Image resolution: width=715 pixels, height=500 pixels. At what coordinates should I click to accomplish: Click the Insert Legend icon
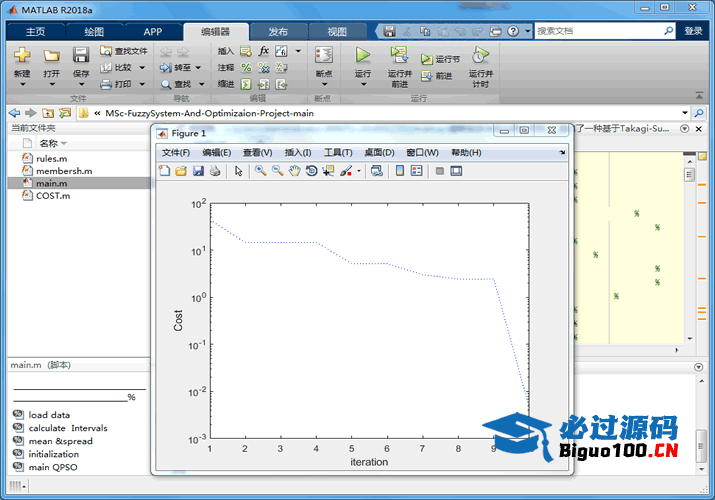(x=416, y=171)
